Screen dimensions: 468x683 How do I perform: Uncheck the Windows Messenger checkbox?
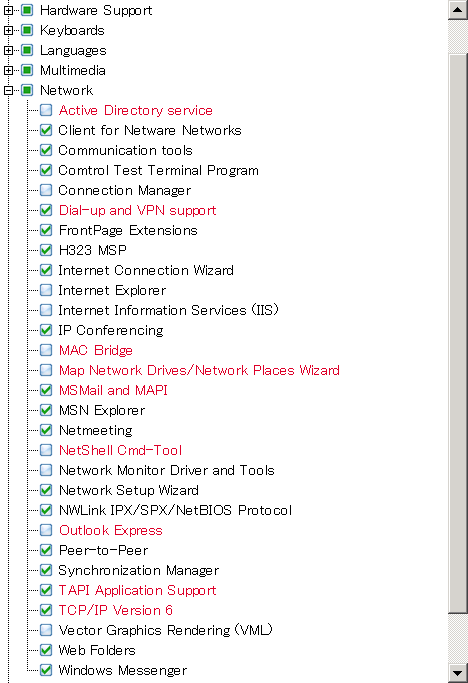coord(46,670)
